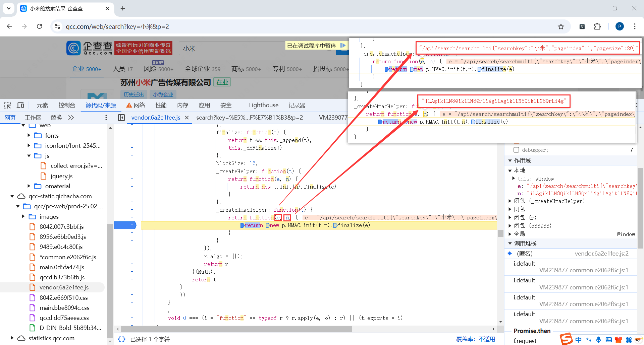This screenshot has width=644, height=345.
Task: Toggle the debugger breakpoint checkbox
Action: [x=516, y=150]
